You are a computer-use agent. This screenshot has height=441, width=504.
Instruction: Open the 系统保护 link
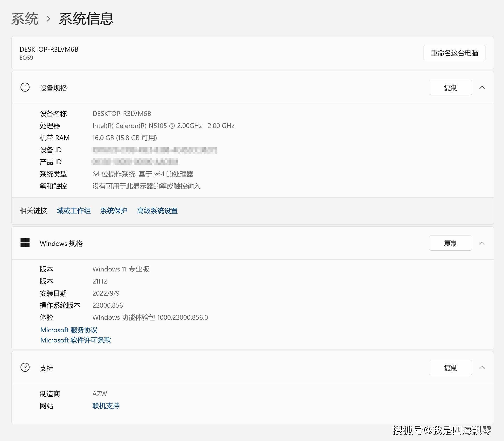tap(114, 211)
